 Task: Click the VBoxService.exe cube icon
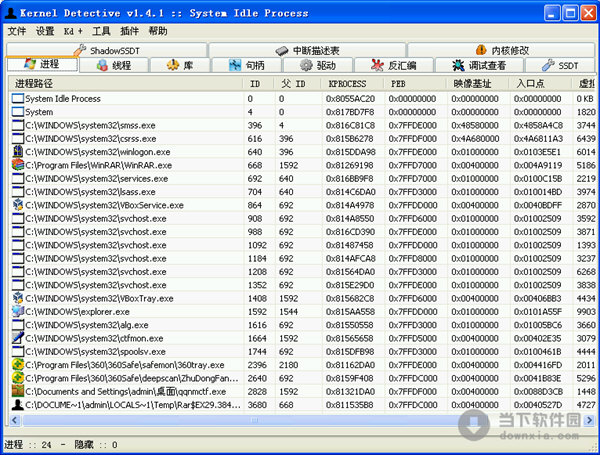pyautogui.click(x=18, y=205)
